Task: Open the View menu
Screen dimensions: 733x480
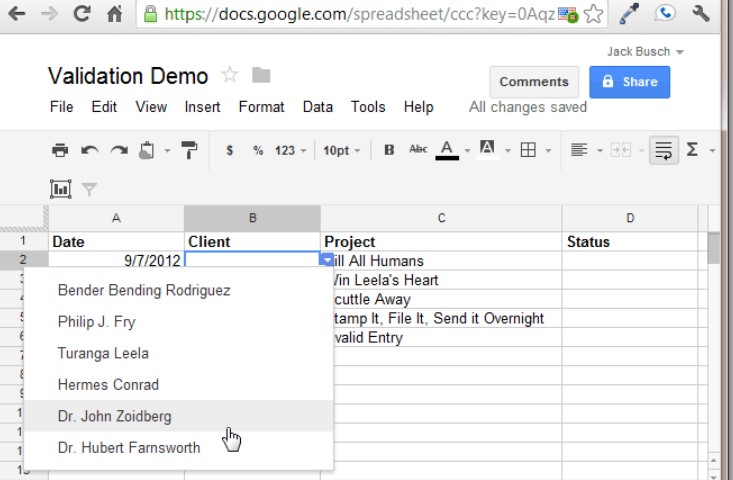Action: [151, 107]
